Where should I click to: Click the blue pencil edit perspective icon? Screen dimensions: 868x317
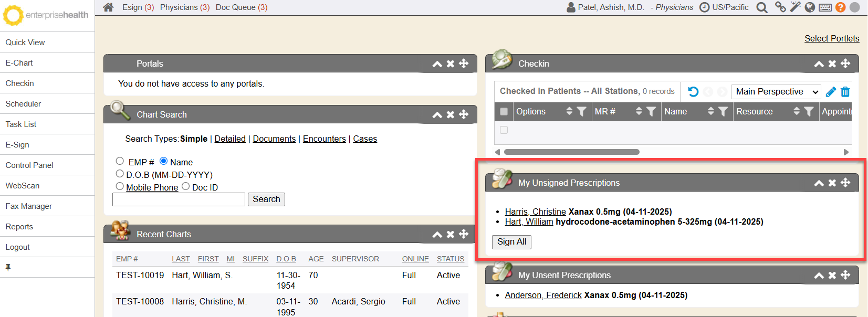point(831,92)
